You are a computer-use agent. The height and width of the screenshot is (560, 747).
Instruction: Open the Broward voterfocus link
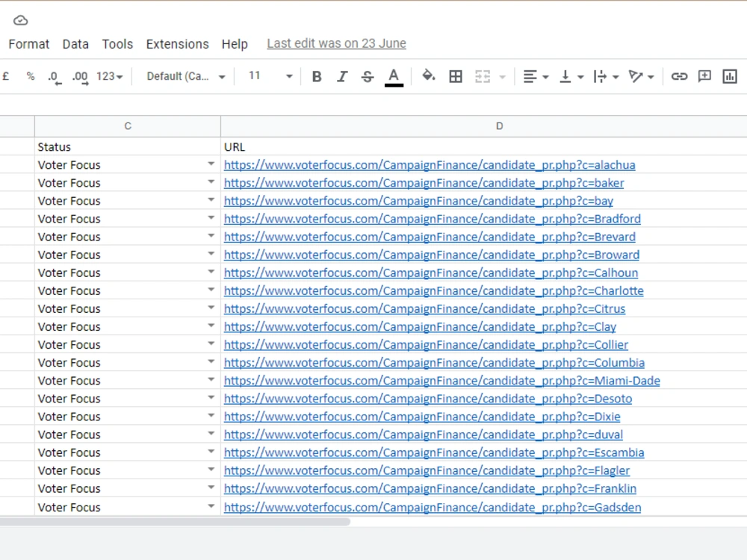432,255
